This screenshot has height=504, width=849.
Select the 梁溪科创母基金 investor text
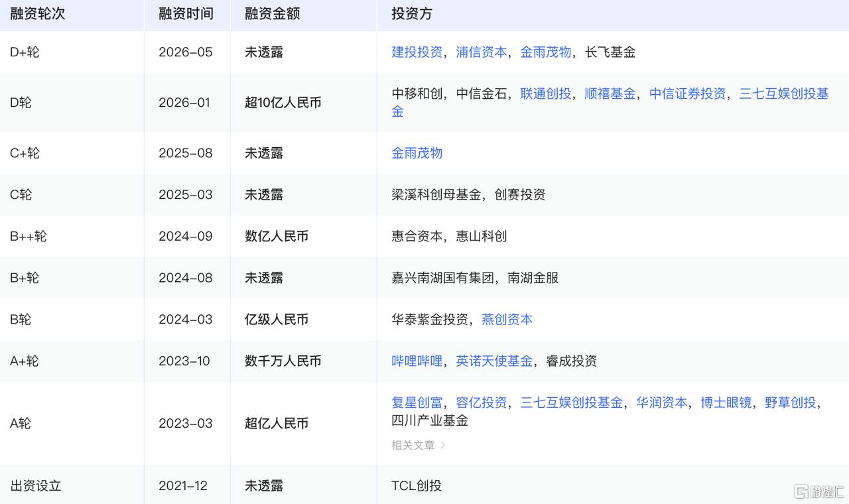point(436,194)
